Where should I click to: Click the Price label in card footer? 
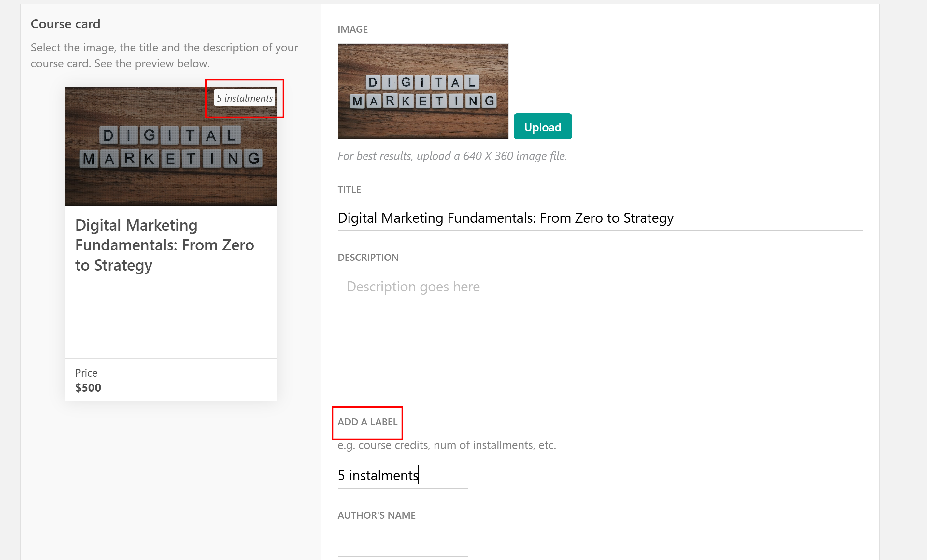[86, 373]
